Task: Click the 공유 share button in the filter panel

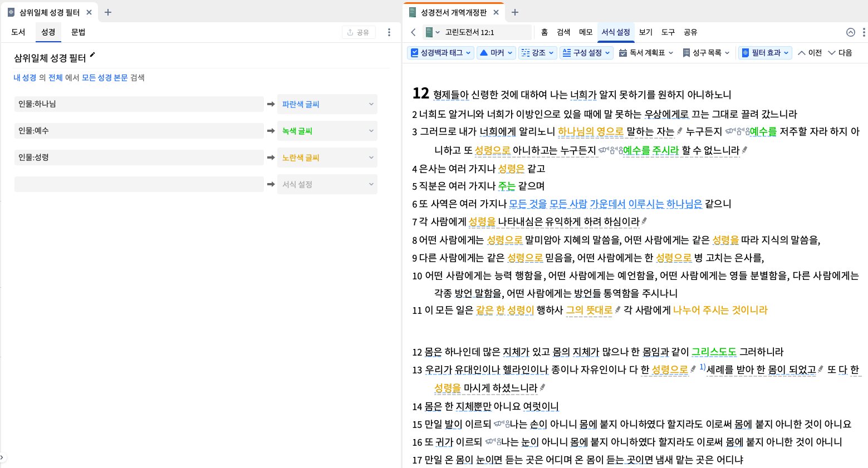Action: (x=359, y=32)
